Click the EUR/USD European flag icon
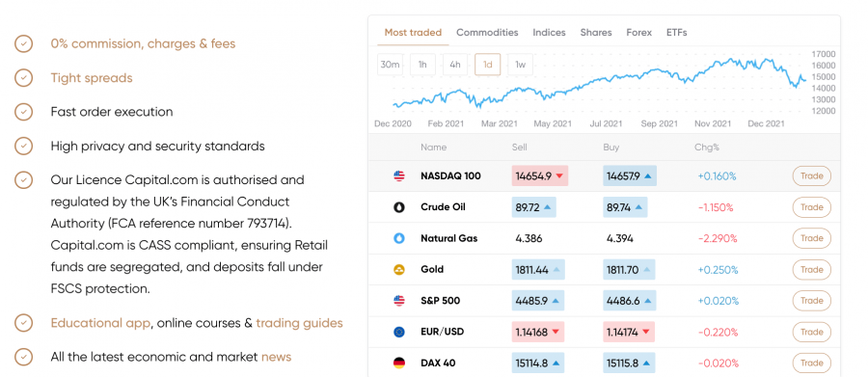 tap(399, 332)
